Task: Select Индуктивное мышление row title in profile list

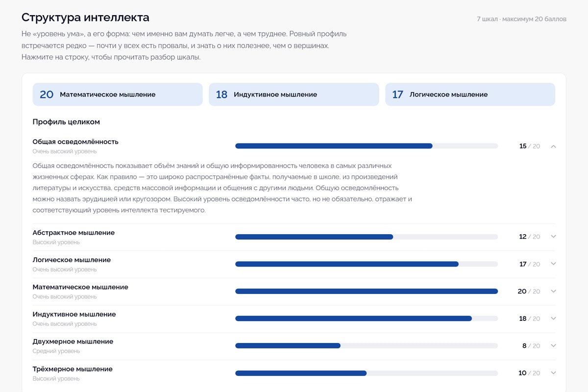Action: [x=74, y=314]
